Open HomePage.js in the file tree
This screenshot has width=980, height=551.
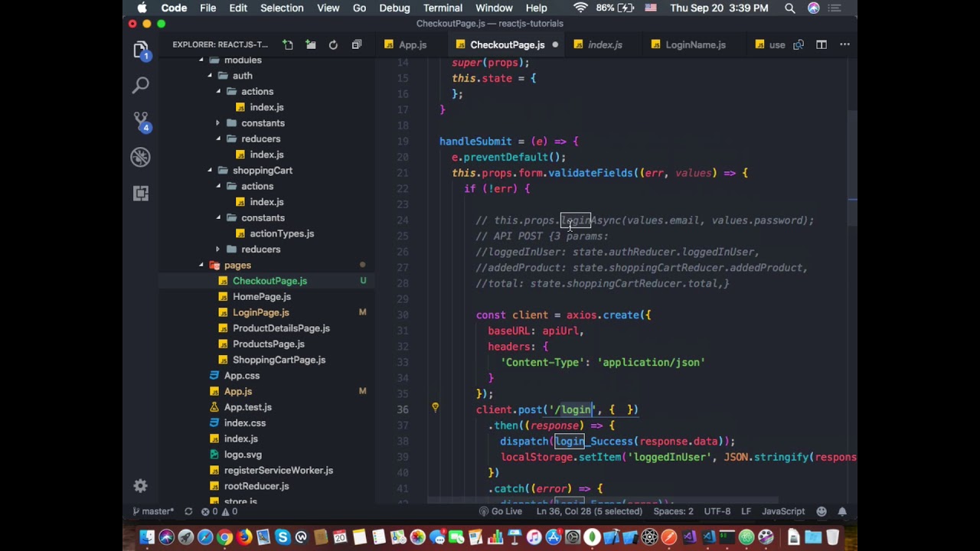[261, 297]
